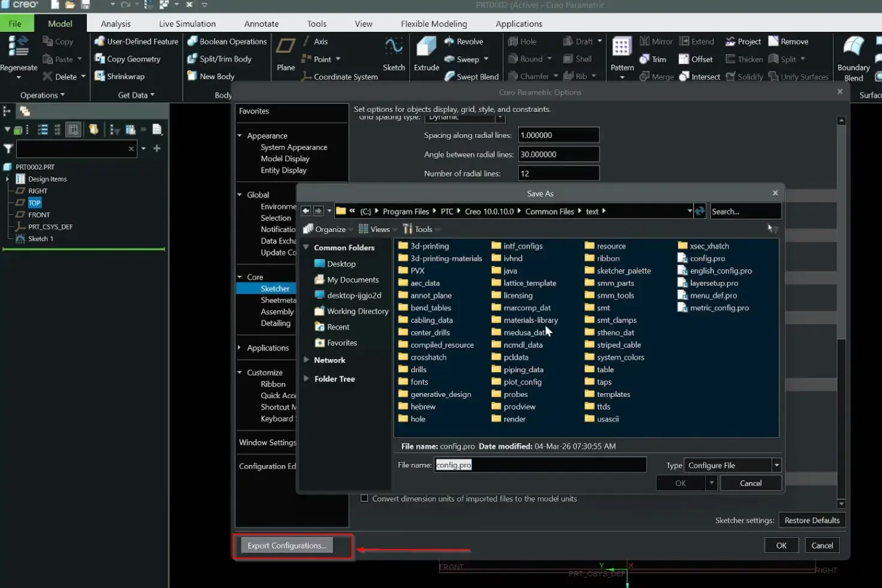Select Sketch 1 in model tree
This screenshot has height=588, width=882.
(34, 239)
